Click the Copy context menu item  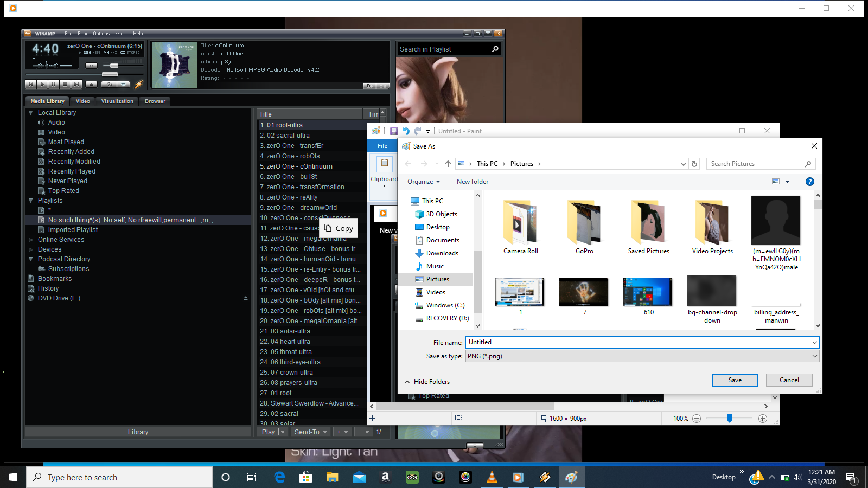click(339, 228)
